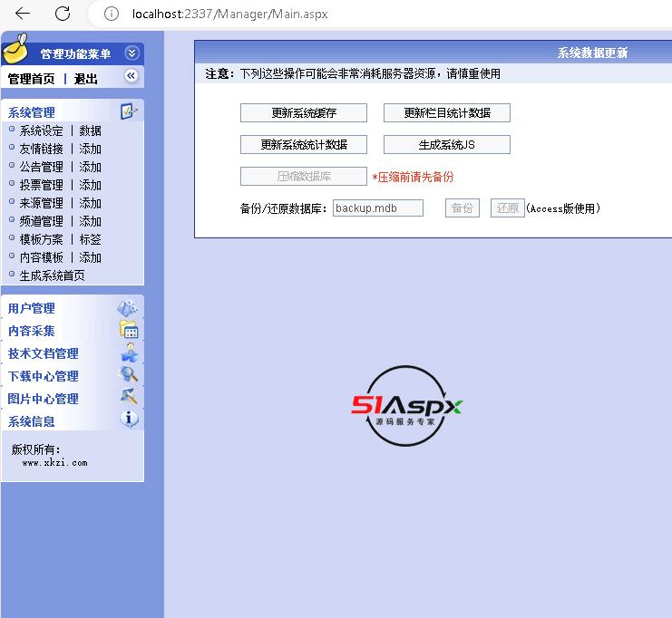This screenshot has width=672, height=618.
Task: Click 添加 next to 频道管理
Action: point(90,221)
